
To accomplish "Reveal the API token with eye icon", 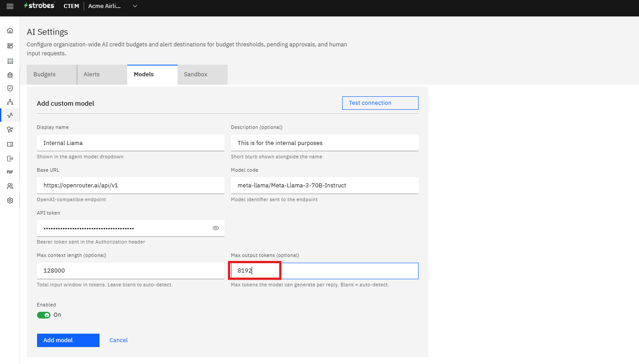I will [216, 228].
